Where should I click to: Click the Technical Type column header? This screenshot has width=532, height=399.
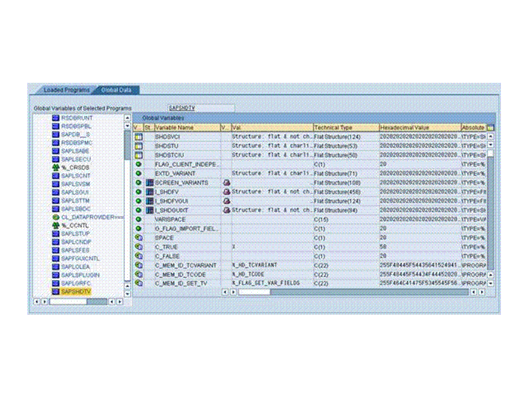(346, 128)
